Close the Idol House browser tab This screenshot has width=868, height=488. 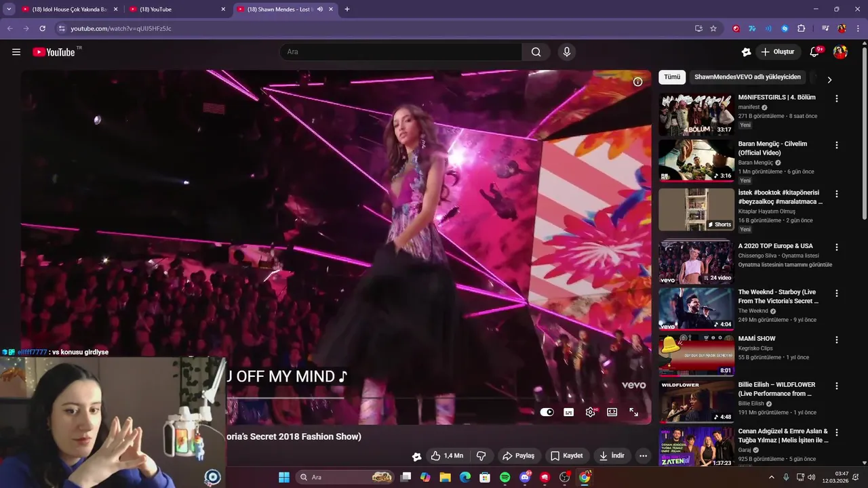click(115, 9)
